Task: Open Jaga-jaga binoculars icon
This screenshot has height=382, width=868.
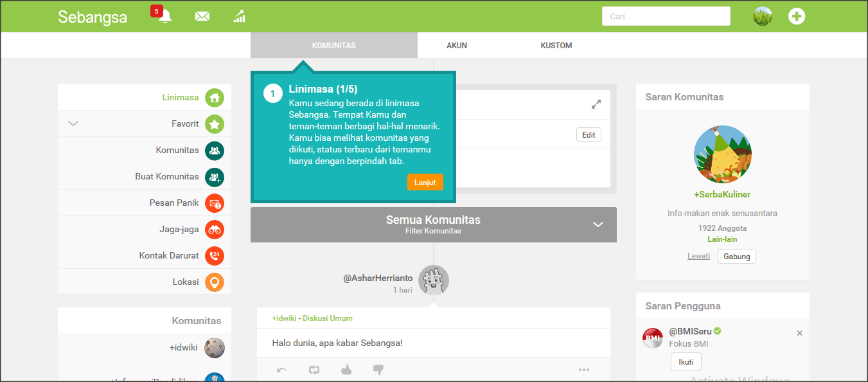Action: point(214,230)
